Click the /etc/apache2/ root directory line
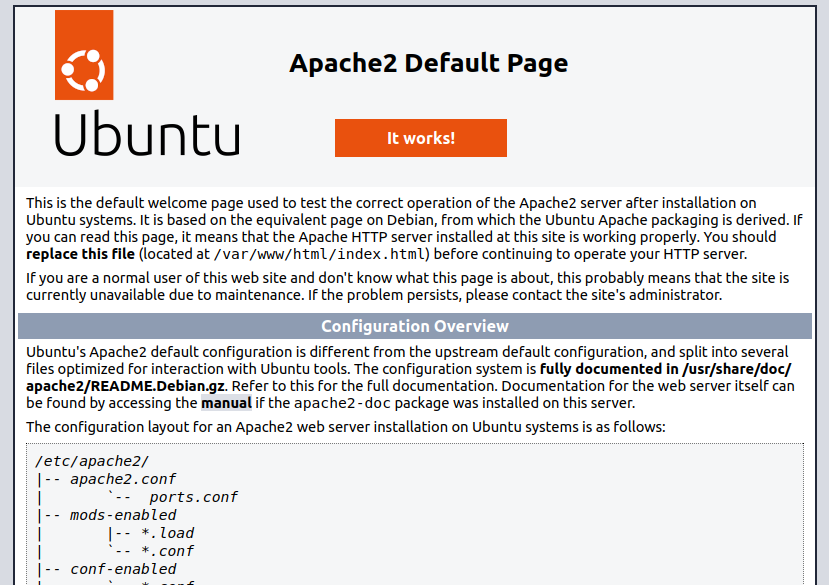The image size is (829, 585). point(91,461)
